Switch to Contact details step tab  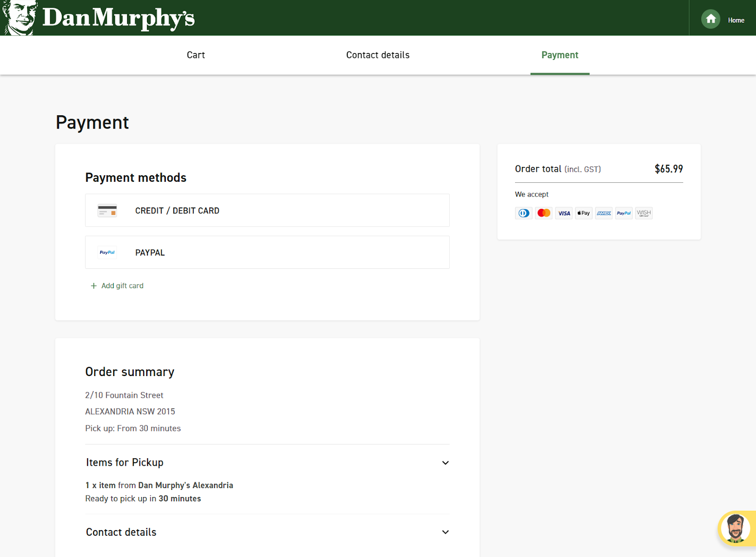378,55
